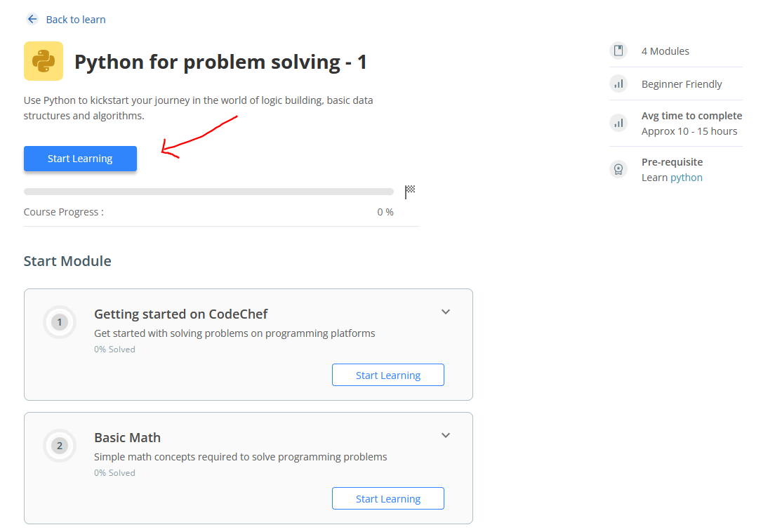This screenshot has width=782, height=532.
Task: Click the Beginner Friendly difficulty icon
Action: tap(618, 84)
